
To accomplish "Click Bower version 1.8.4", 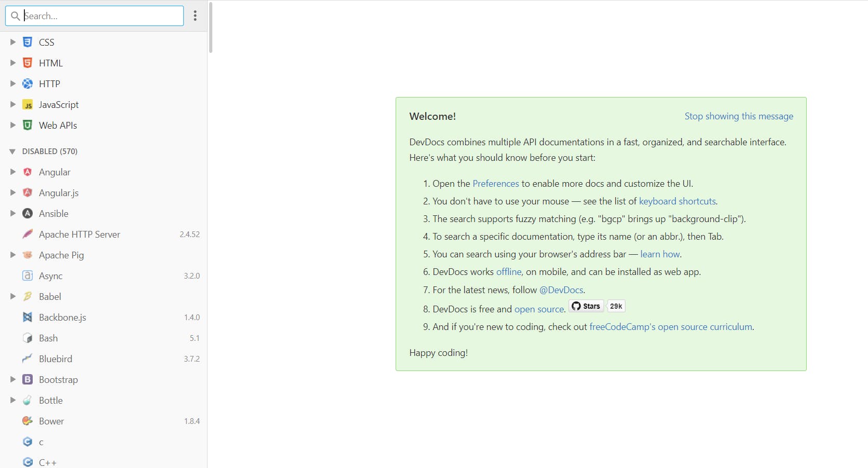I will (192, 421).
